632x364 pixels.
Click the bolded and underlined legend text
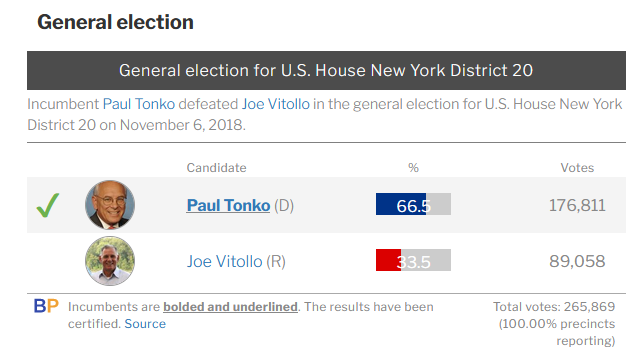(231, 307)
